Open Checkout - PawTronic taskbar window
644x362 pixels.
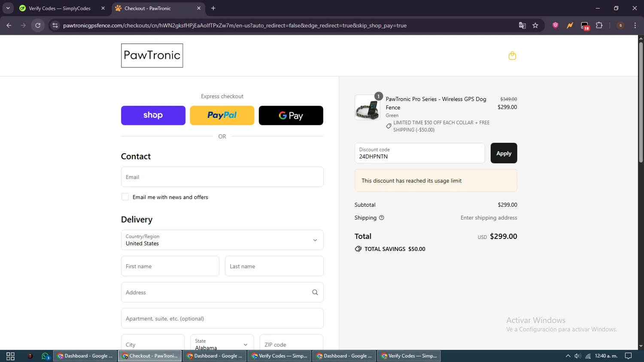tap(150, 356)
